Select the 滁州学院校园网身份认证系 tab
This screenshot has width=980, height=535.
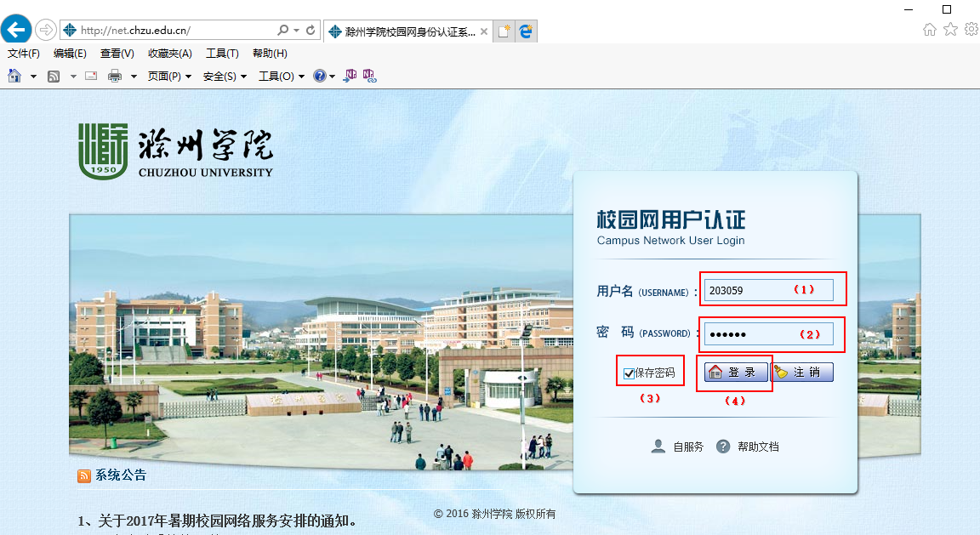tap(408, 31)
